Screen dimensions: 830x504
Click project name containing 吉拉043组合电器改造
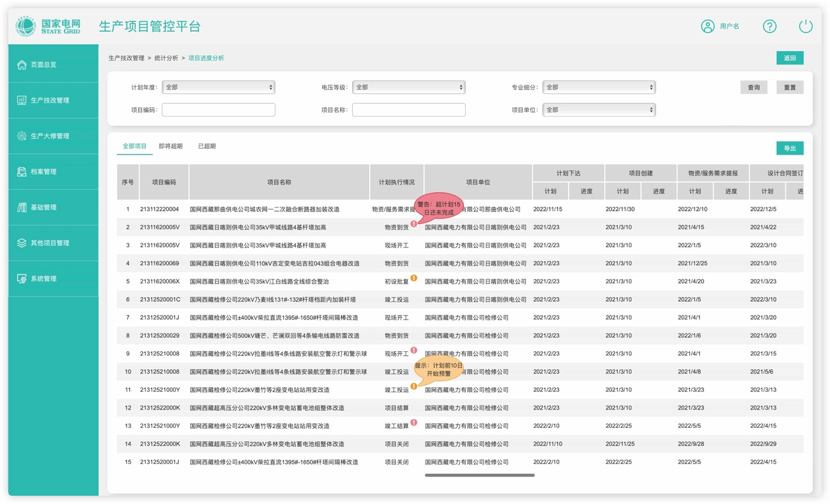click(x=275, y=264)
